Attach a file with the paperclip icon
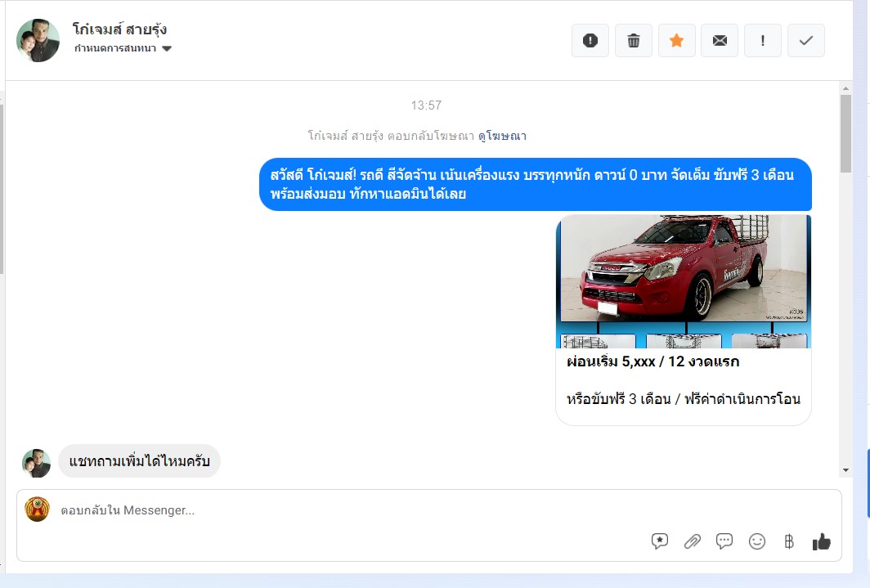The width and height of the screenshot is (870, 588). pos(692,541)
